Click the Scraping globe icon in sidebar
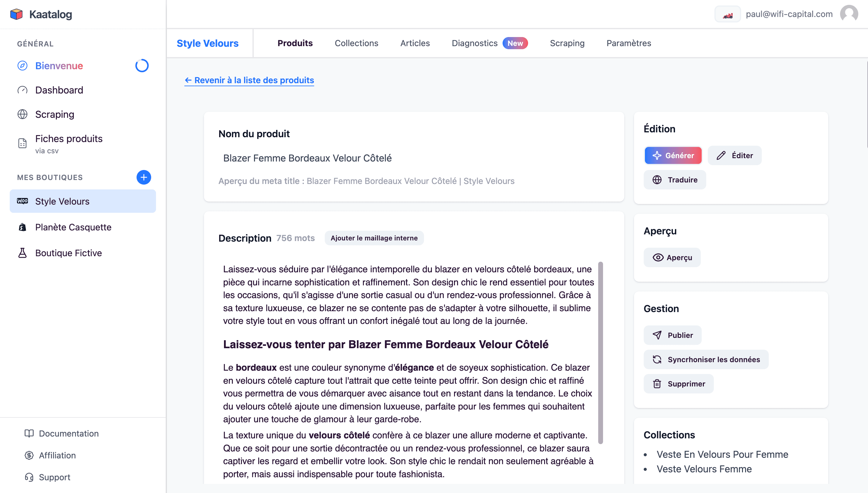Viewport: 868px width, 493px height. coord(22,114)
